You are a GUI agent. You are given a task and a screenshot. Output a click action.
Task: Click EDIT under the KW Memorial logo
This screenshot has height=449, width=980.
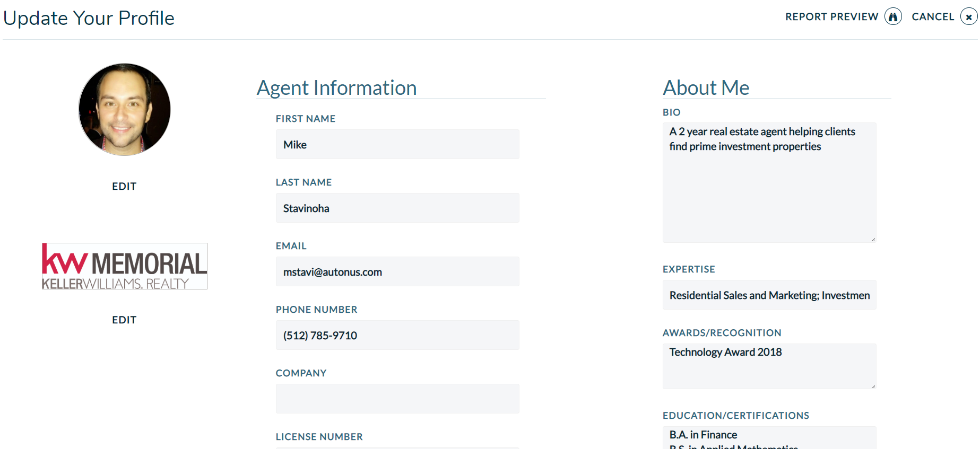tap(124, 320)
